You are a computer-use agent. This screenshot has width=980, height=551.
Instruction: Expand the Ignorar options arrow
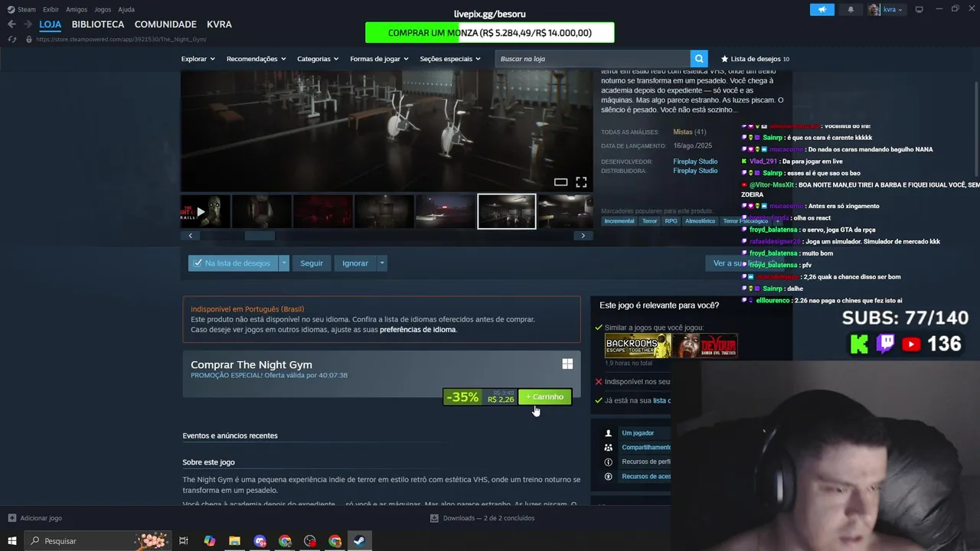[382, 263]
